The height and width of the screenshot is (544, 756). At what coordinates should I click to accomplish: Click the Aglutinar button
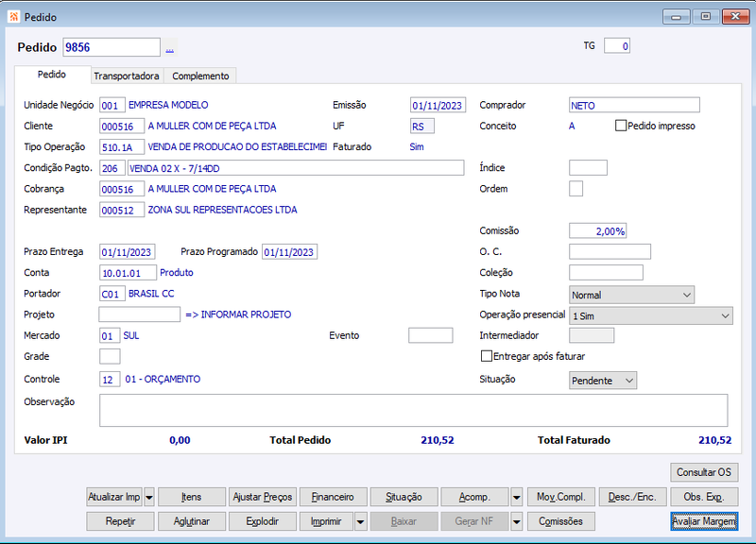[192, 521]
